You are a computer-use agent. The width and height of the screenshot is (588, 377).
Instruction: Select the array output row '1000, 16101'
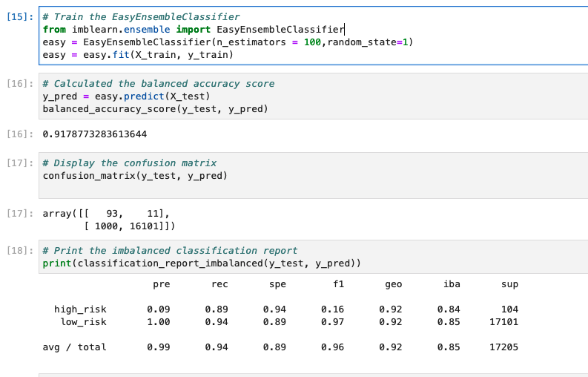click(129, 226)
